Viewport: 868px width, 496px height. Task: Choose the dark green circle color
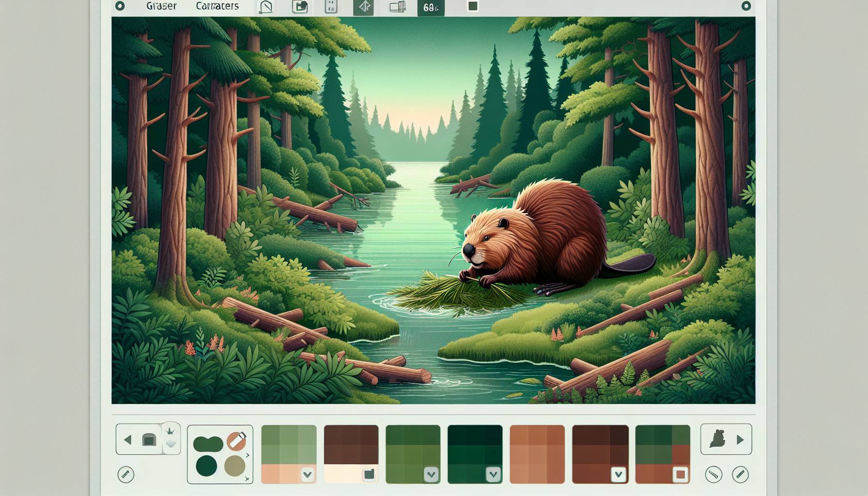click(206, 465)
